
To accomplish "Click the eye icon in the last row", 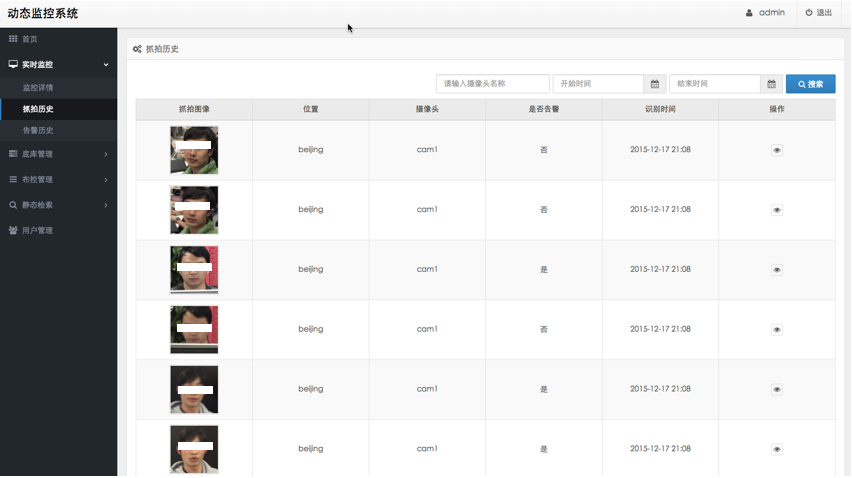I will click(777, 449).
